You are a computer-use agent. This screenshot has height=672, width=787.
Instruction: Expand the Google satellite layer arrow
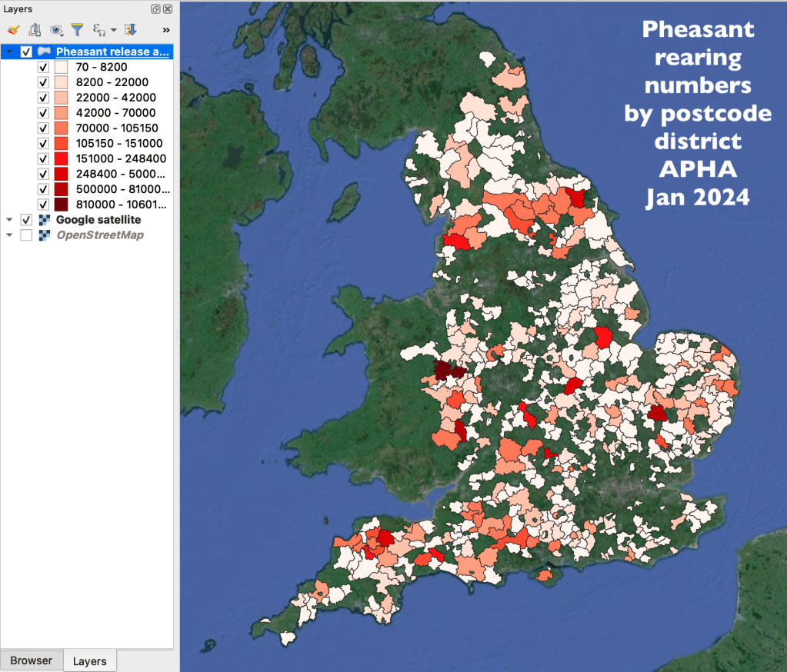[x=9, y=220]
